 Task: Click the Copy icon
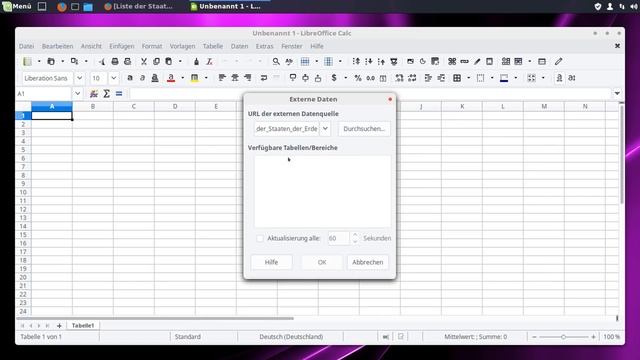pos(156,61)
